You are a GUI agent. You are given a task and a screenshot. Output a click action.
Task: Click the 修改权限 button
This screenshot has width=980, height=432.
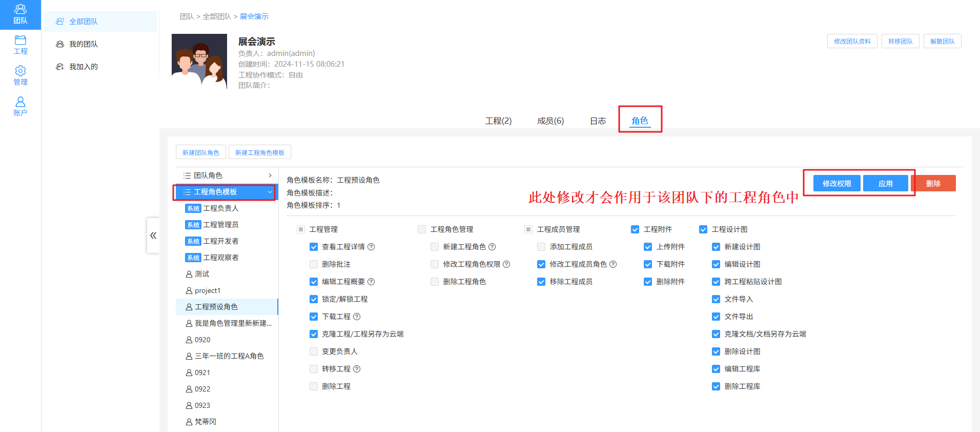[x=837, y=183]
